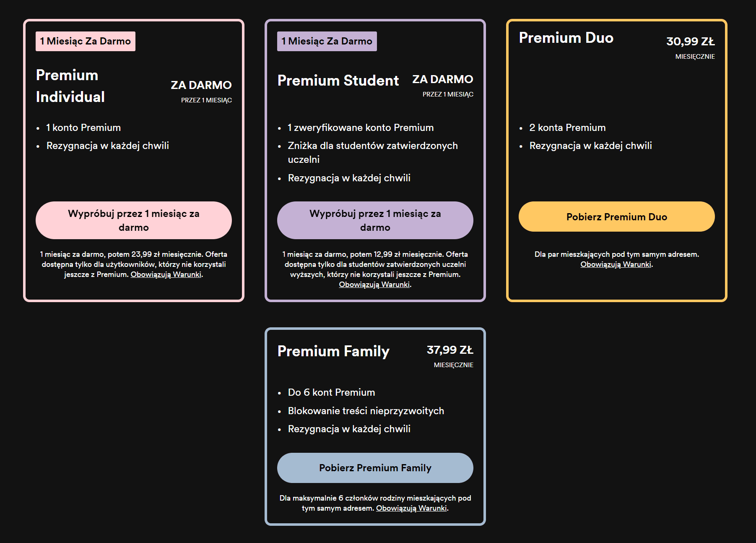Open Obowiązują Warunki link in Premium Individual card
Image resolution: width=756 pixels, height=543 pixels.
point(166,274)
